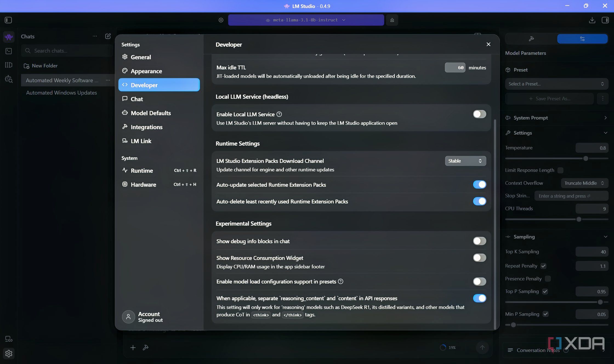Image resolution: width=614 pixels, height=364 pixels.
Task: Create a New Folder in Chats
Action: point(41,66)
